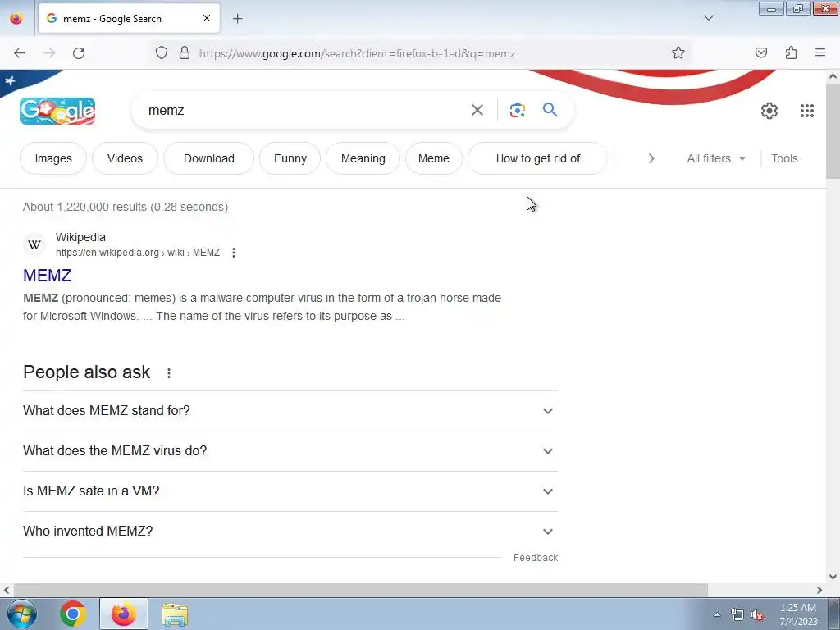
Task: Open Windows Explorer from the taskbar
Action: coord(175,614)
